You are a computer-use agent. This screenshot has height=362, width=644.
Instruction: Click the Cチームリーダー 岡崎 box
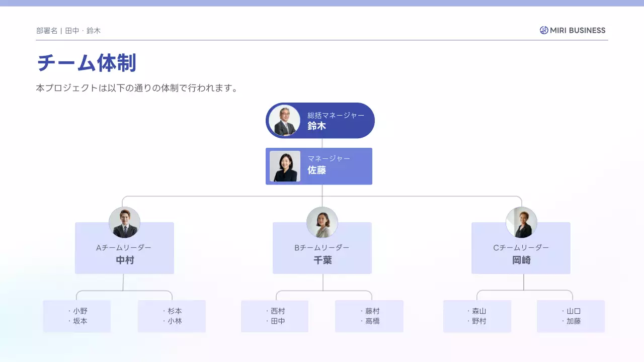pos(521,254)
